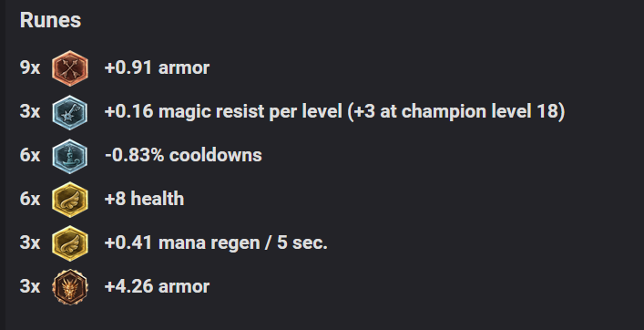Select the +4.26 armor description
Screen dimensions: 644x330
[x=158, y=286]
